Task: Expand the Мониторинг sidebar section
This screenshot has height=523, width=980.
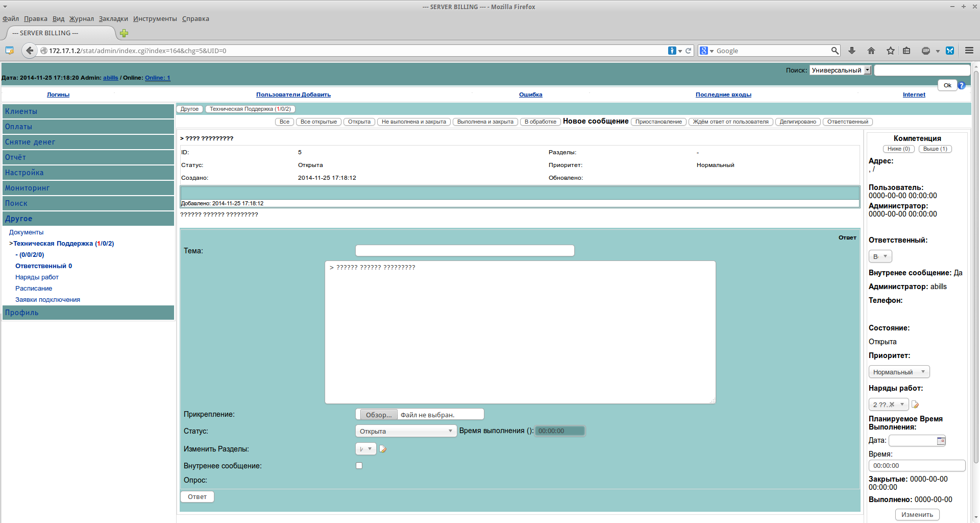Action: point(88,188)
